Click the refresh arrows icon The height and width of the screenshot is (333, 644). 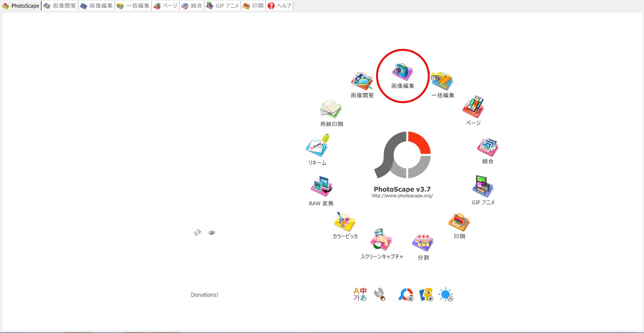point(198,233)
